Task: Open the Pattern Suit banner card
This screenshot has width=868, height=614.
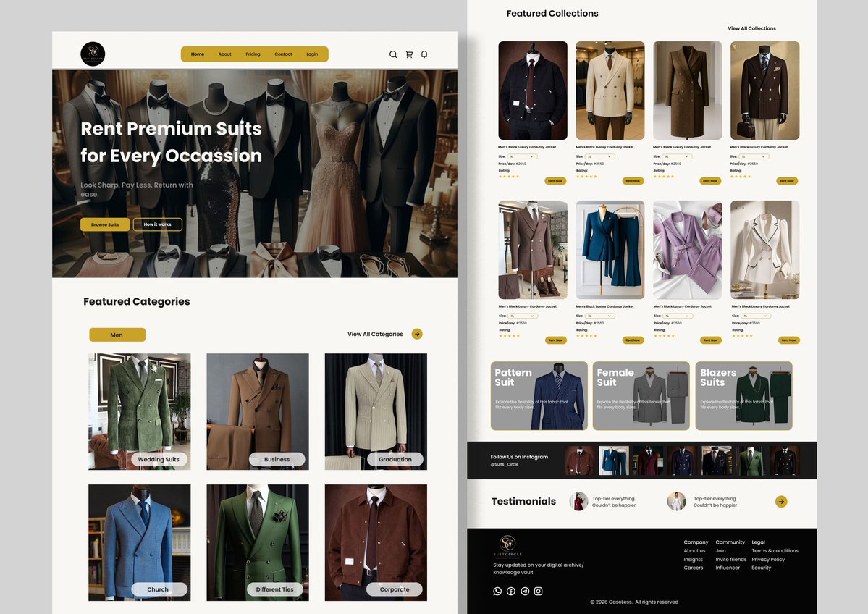Action: point(539,396)
